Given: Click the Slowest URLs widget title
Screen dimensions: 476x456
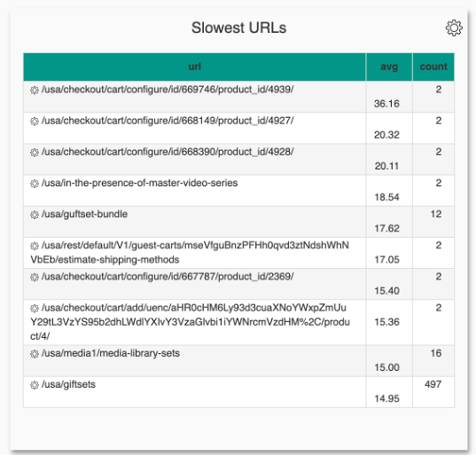Looking at the screenshot, I should (239, 28).
